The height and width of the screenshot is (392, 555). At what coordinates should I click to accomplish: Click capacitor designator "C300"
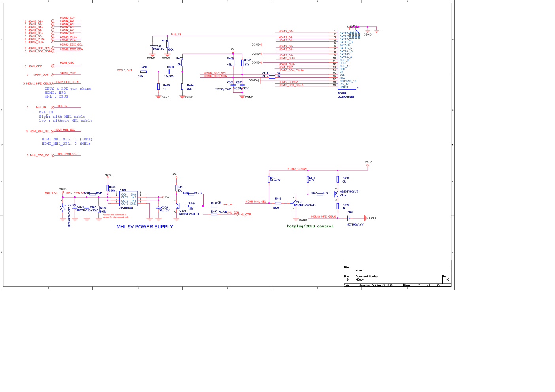[170, 67]
